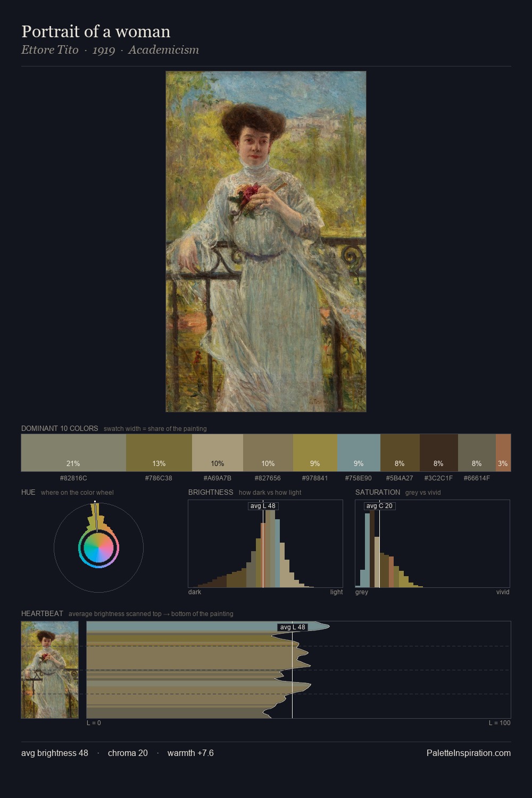Screen dimensions: 532x798
Task: Click the 3% terracotta swatch
Action: click(503, 453)
